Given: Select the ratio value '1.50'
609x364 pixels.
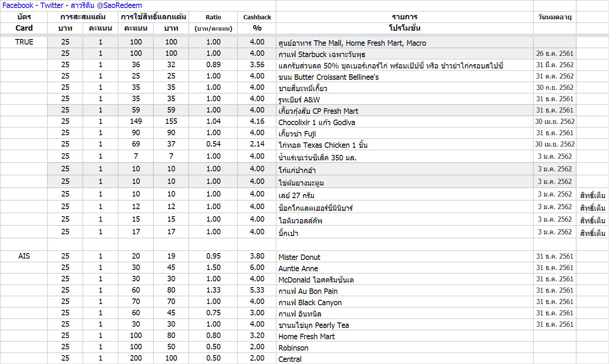Looking at the screenshot, I should click(x=214, y=267).
